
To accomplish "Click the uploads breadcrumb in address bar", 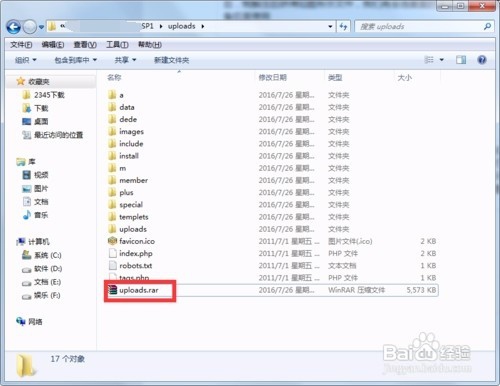I will [x=182, y=26].
